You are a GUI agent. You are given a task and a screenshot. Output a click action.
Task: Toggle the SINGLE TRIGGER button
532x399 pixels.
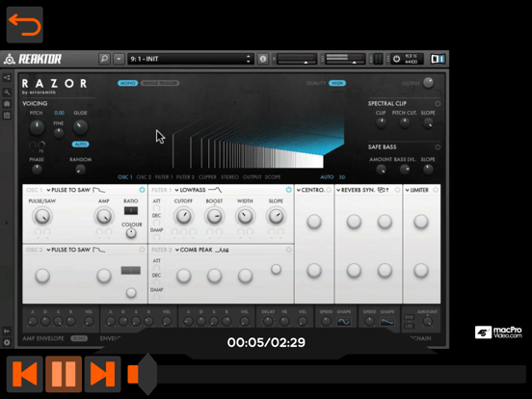tap(160, 83)
